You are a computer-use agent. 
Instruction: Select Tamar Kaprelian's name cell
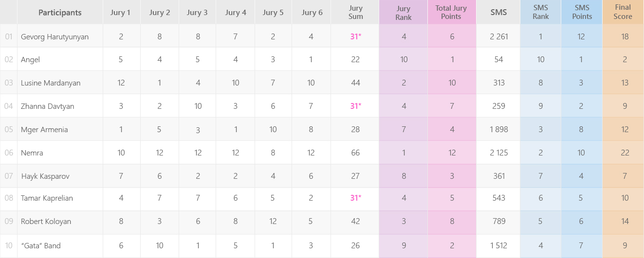[x=60, y=198]
